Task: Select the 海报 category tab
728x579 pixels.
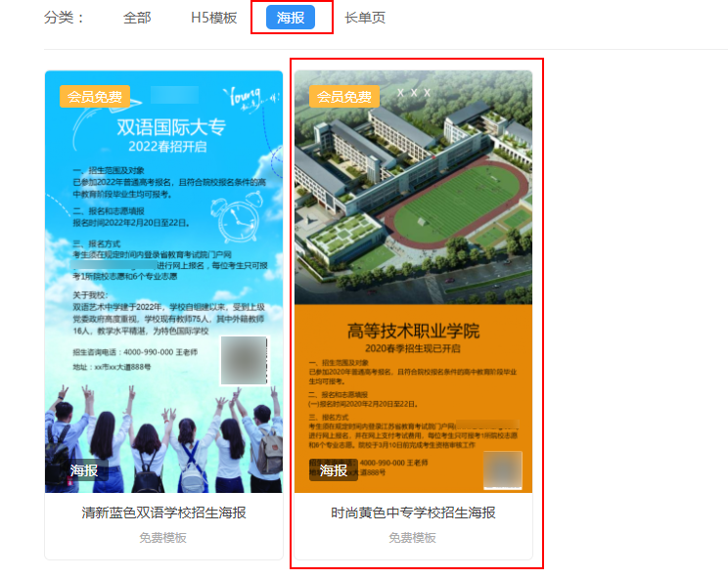Action: (291, 18)
